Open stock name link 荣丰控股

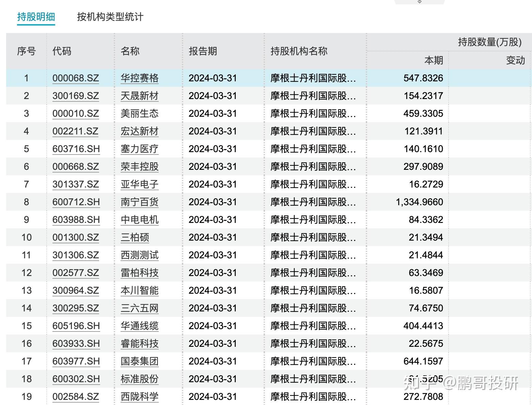tap(140, 166)
